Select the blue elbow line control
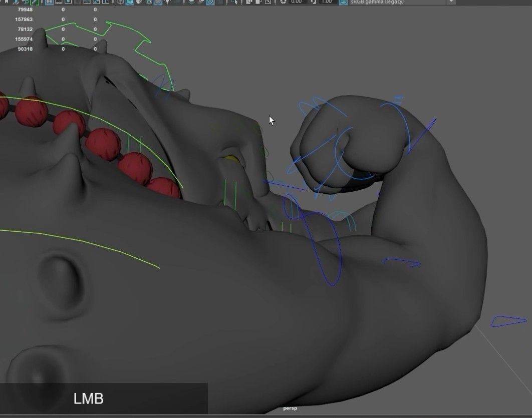 click(422, 136)
